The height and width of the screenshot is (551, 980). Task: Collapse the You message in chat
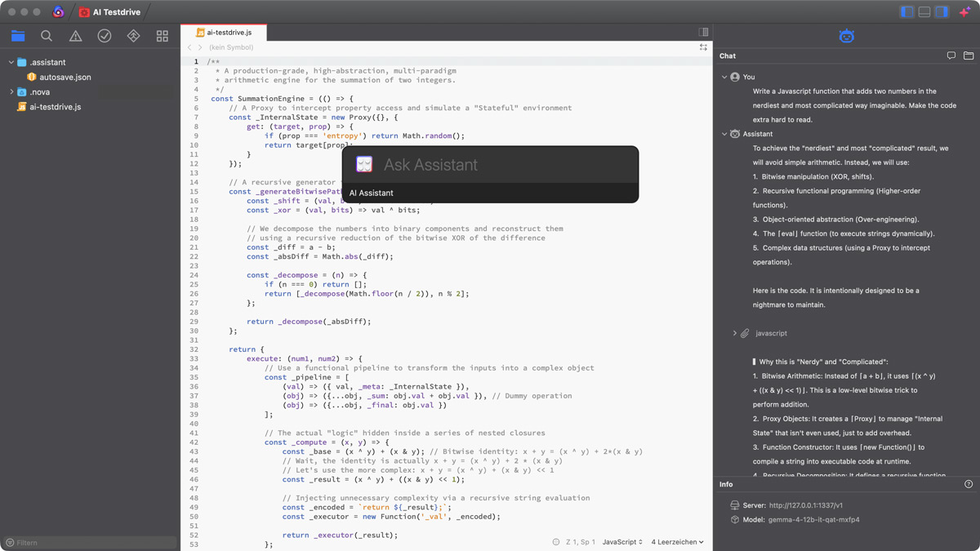click(724, 77)
